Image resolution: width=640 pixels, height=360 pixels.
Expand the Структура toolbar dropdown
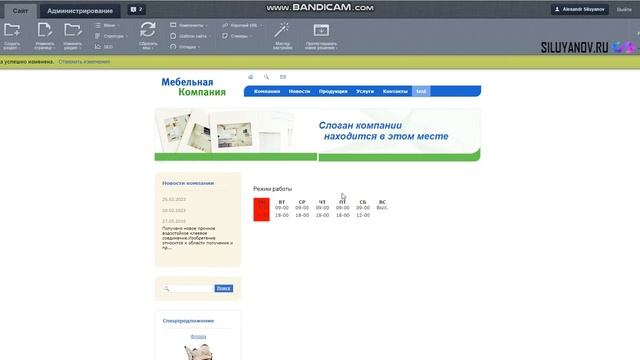(x=127, y=36)
